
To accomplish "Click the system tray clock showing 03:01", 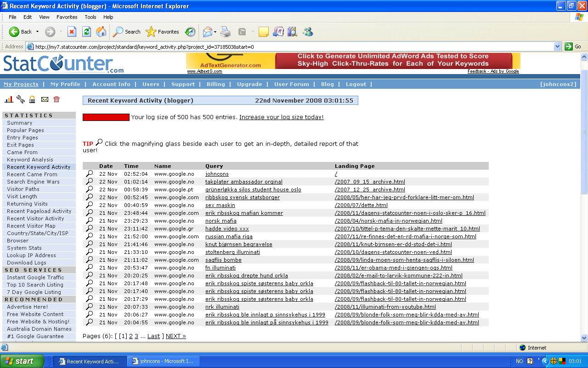I will (575, 361).
